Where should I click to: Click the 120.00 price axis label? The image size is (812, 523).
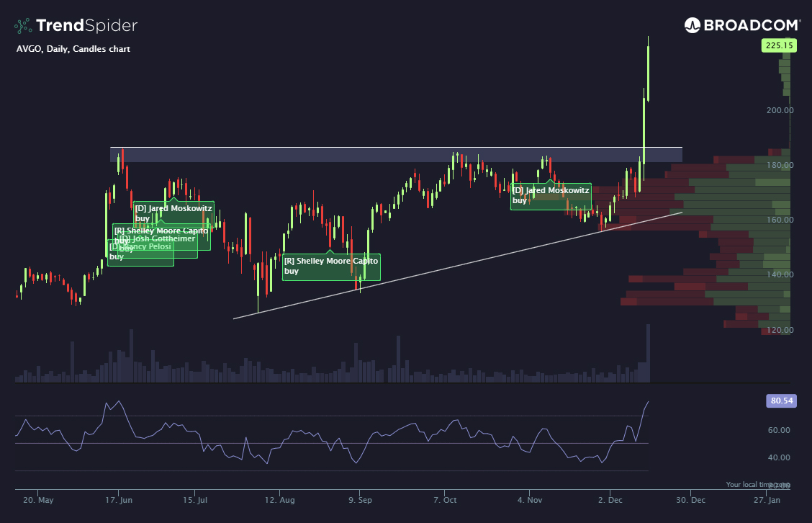(x=780, y=330)
